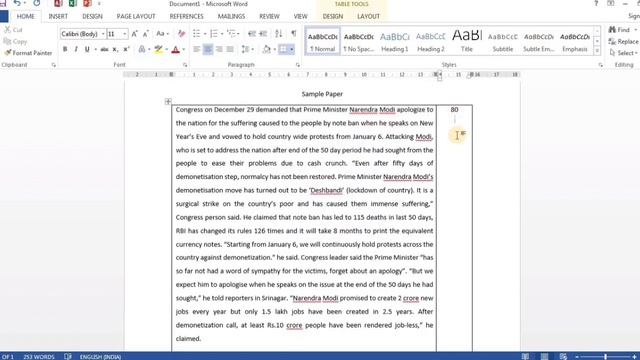Image resolution: width=640 pixels, height=360 pixels.
Task: Apply the Normal style
Action: tap(322, 41)
